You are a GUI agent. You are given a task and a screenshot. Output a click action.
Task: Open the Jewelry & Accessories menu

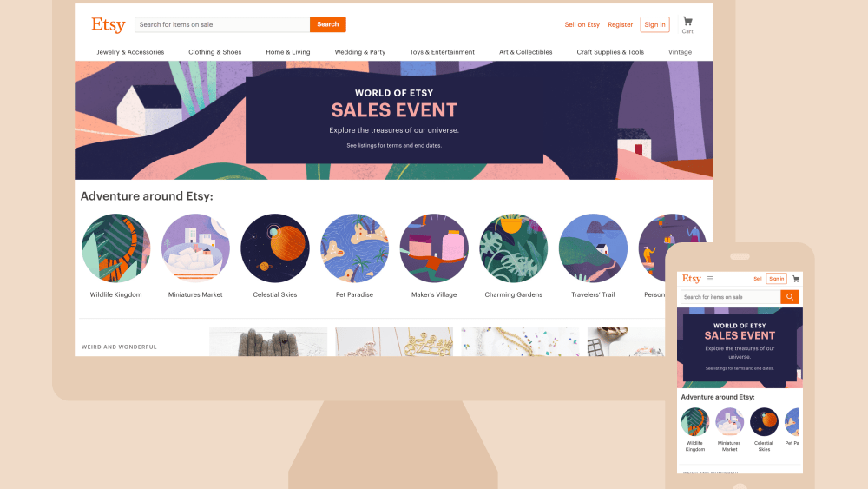coord(130,52)
